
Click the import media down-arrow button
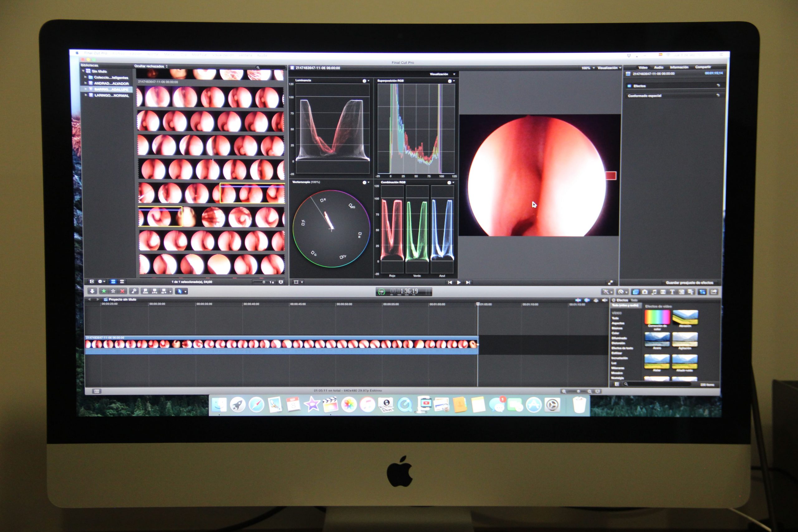[92, 291]
